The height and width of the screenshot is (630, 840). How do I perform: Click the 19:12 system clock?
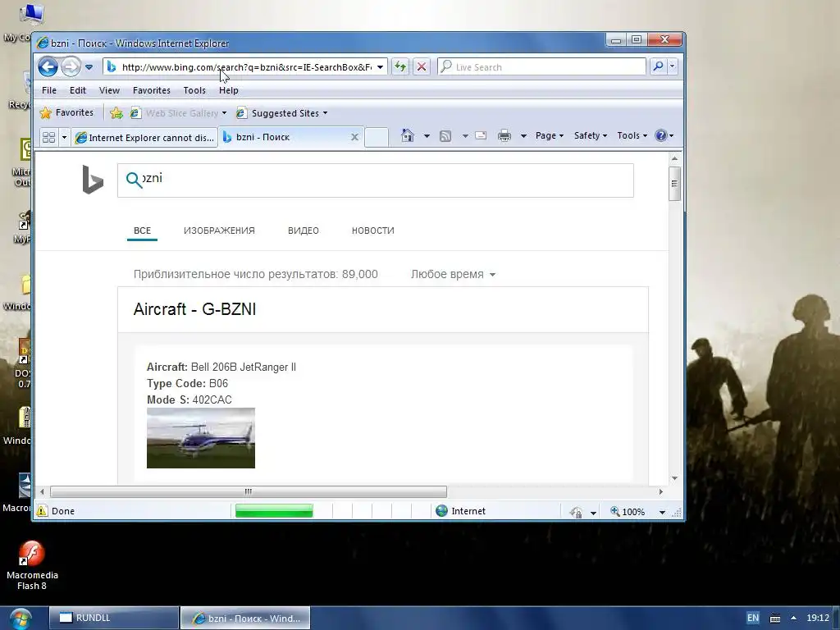[818, 619]
